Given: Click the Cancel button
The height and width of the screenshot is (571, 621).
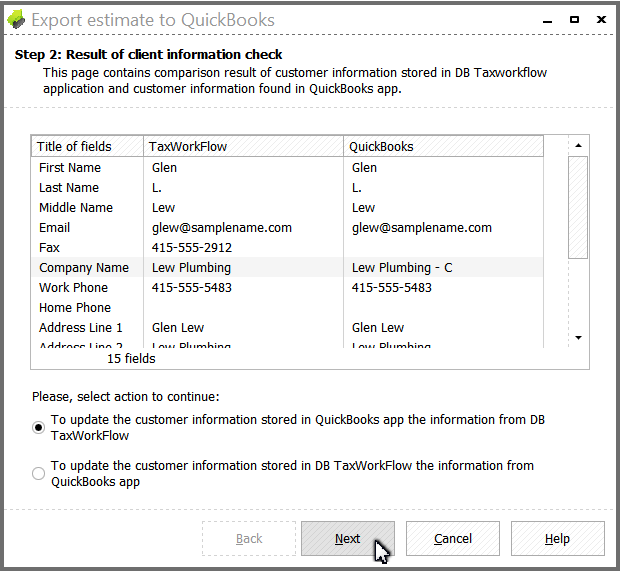Looking at the screenshot, I should [453, 539].
